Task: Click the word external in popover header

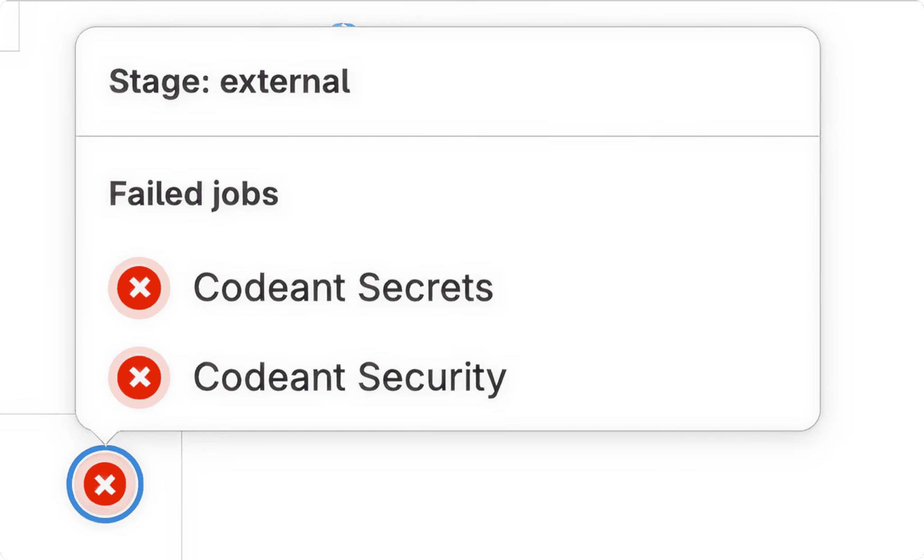Action: 285,81
